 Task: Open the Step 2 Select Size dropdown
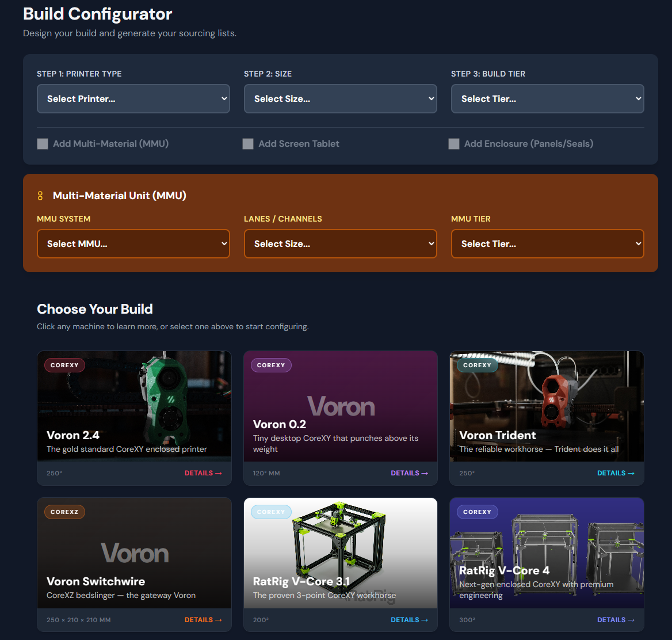tap(340, 98)
